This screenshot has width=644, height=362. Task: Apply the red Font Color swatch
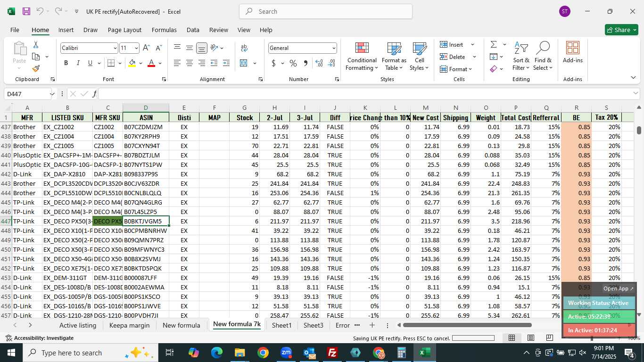point(151,63)
